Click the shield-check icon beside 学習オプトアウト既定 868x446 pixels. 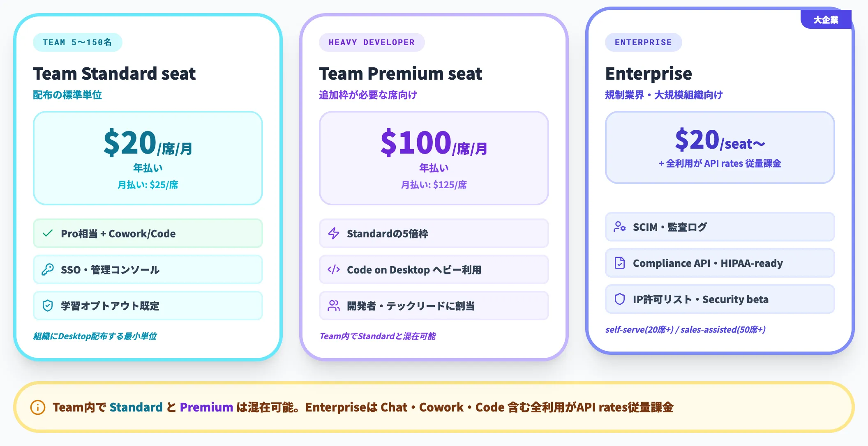48,306
